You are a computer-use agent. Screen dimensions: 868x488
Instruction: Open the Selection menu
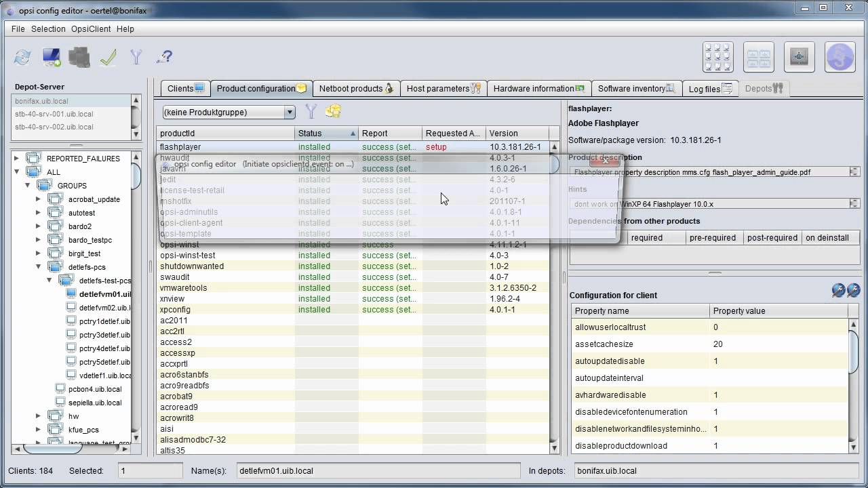point(48,29)
